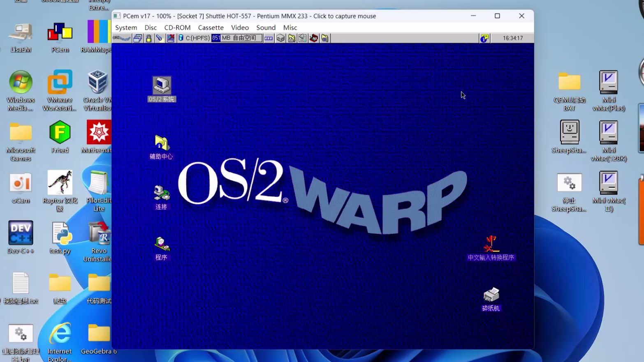Viewport: 644px width, 362px height.
Task: Select the Microsoft Games folder
Action: click(x=21, y=142)
